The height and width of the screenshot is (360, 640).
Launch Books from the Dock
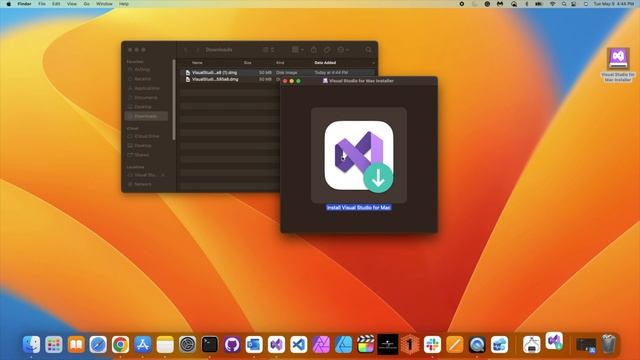pyautogui.click(x=76, y=344)
